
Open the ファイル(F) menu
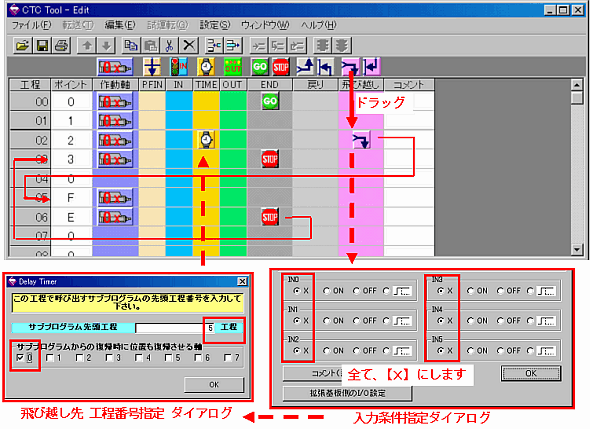tap(31, 25)
